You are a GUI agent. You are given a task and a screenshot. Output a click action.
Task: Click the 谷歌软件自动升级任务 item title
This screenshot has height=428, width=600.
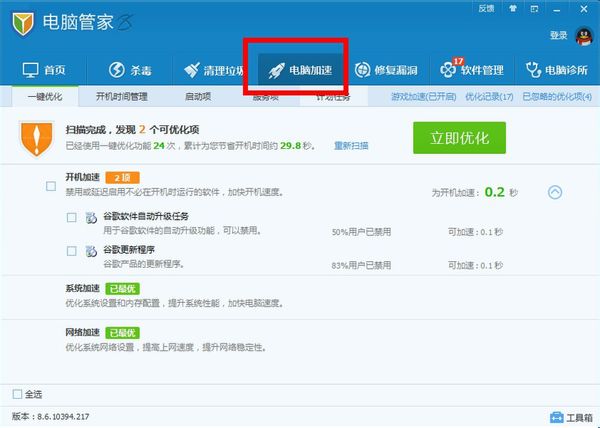click(x=146, y=216)
